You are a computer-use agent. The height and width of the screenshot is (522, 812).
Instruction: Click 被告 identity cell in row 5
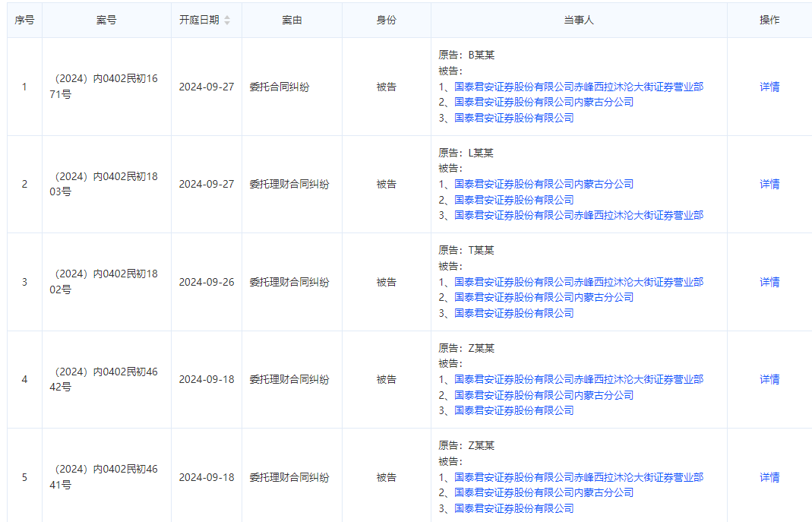387,477
